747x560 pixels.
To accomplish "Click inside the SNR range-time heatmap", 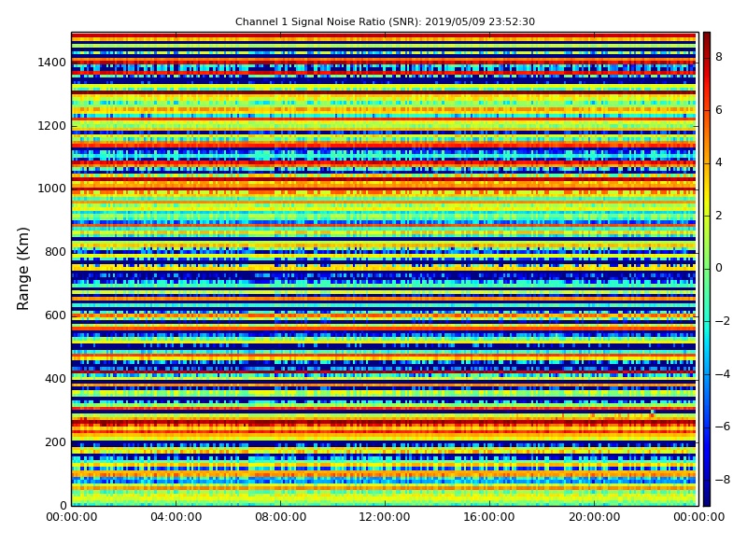I will coord(385,269).
